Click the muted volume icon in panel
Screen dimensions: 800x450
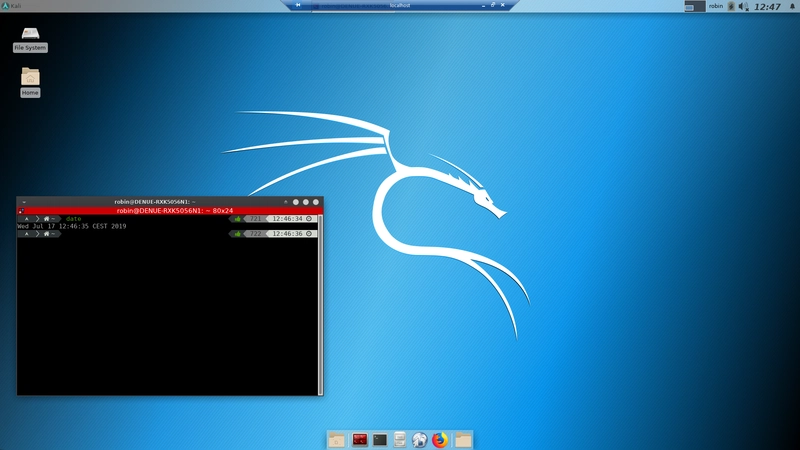[743, 6]
